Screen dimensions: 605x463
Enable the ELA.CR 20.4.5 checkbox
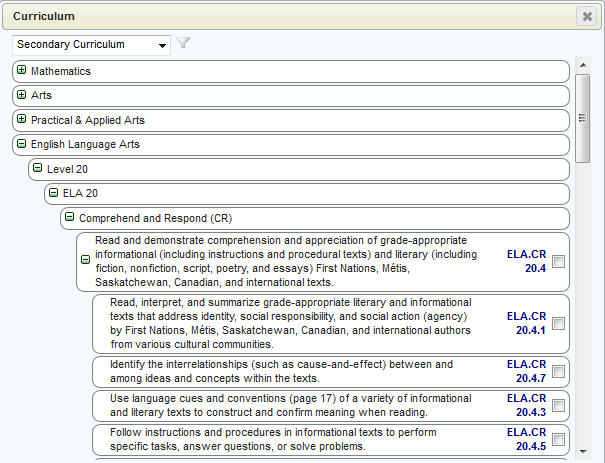point(558,439)
